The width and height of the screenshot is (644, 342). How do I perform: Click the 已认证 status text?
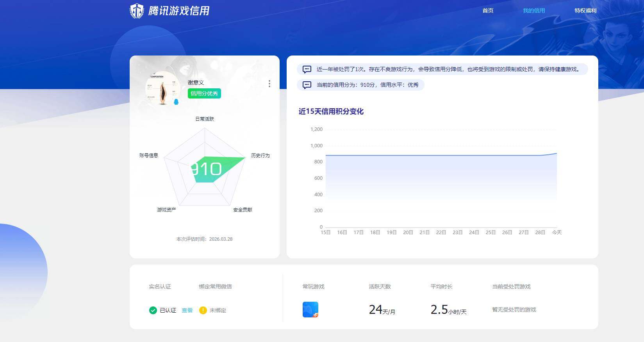pyautogui.click(x=168, y=310)
